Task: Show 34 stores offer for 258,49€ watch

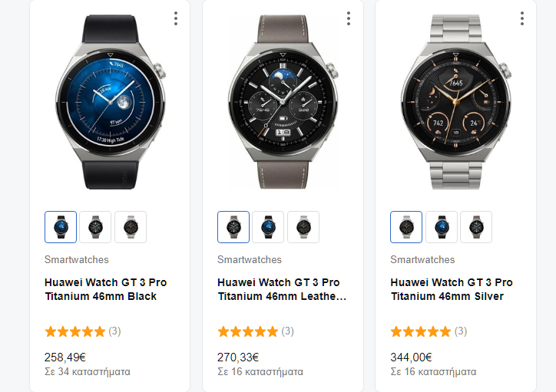Action: [x=88, y=372]
